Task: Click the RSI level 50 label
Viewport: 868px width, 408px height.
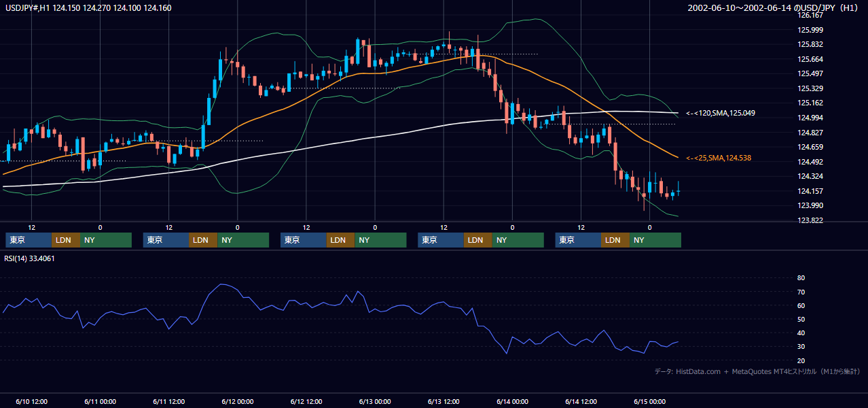Action: pos(801,319)
